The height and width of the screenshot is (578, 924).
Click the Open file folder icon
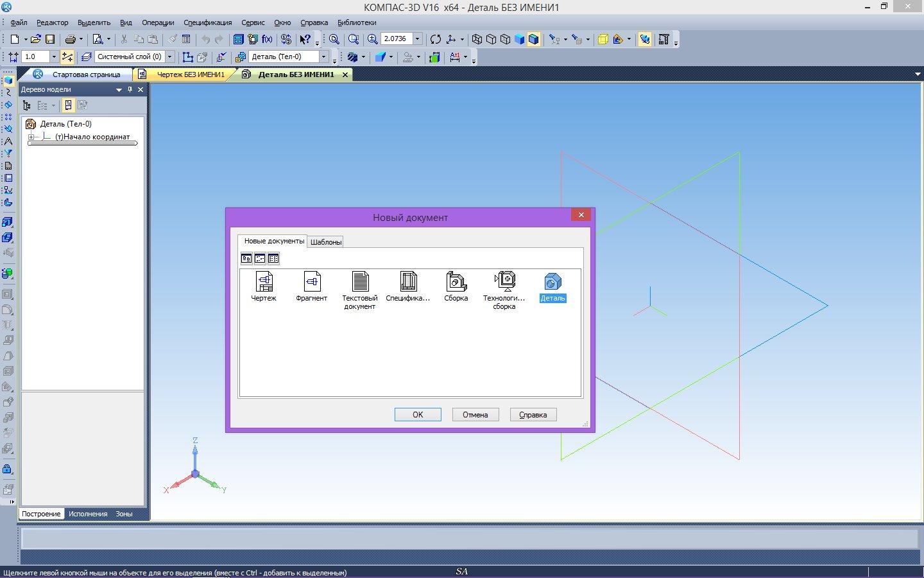click(x=36, y=39)
